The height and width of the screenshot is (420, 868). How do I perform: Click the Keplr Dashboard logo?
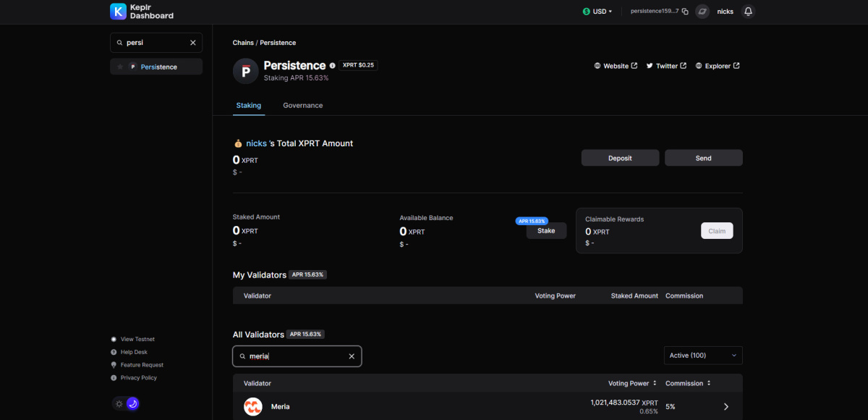[142, 12]
